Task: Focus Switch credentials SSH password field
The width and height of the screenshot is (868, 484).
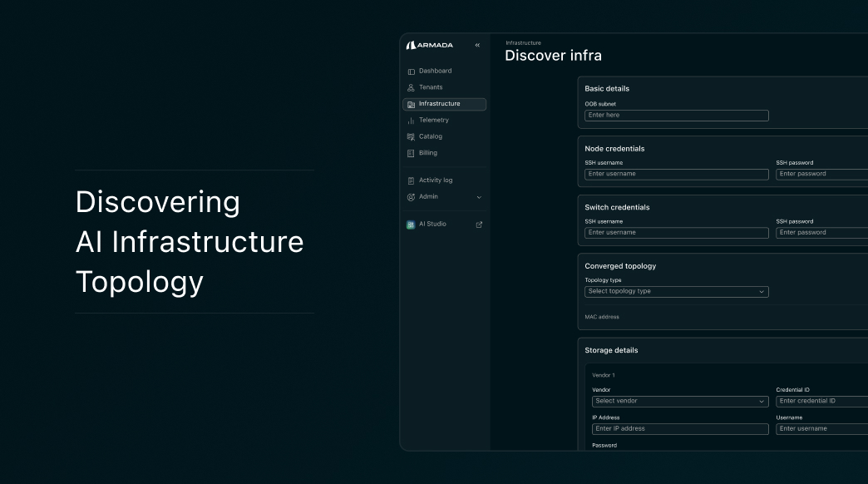Action: coord(822,233)
